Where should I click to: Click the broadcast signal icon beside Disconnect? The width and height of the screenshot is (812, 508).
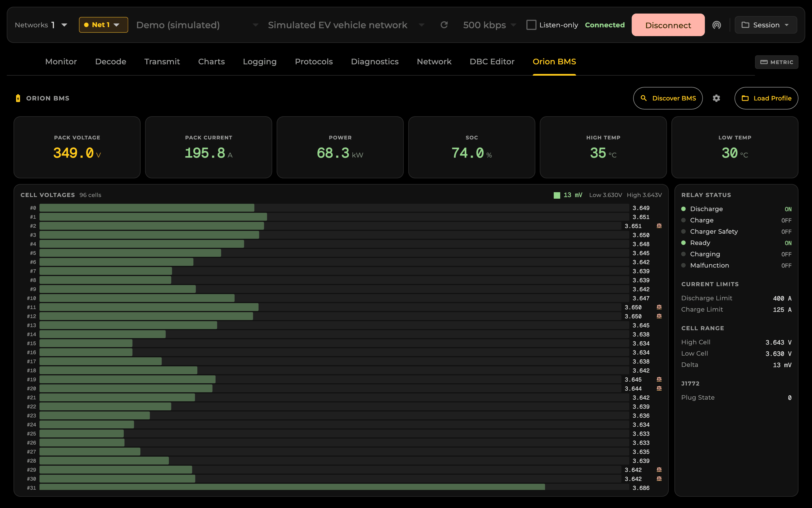(x=716, y=25)
